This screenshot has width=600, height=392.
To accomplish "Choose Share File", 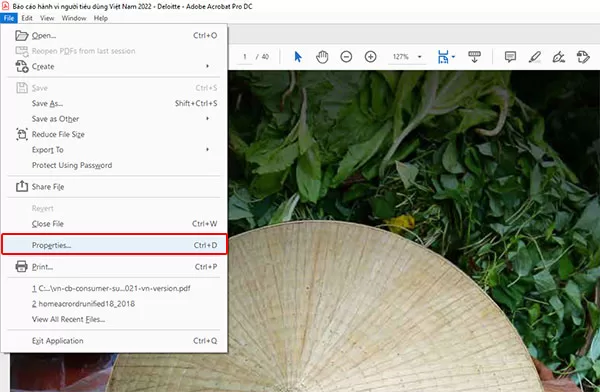I will [114, 187].
